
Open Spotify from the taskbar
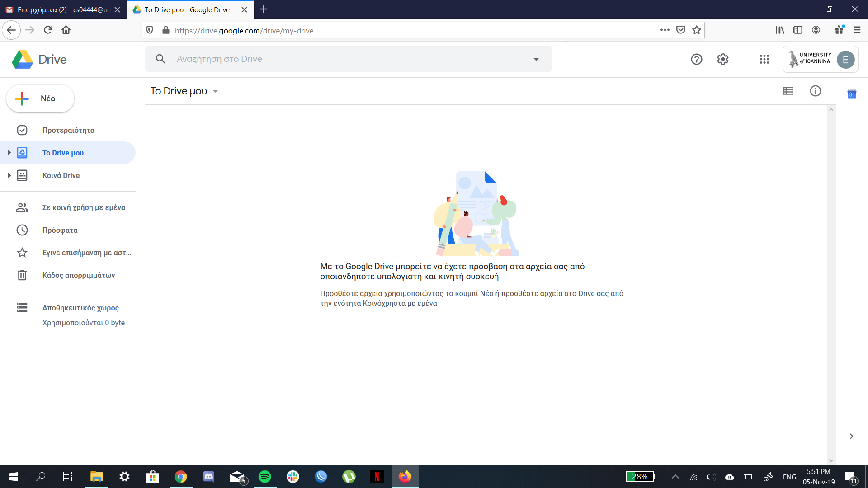click(264, 477)
